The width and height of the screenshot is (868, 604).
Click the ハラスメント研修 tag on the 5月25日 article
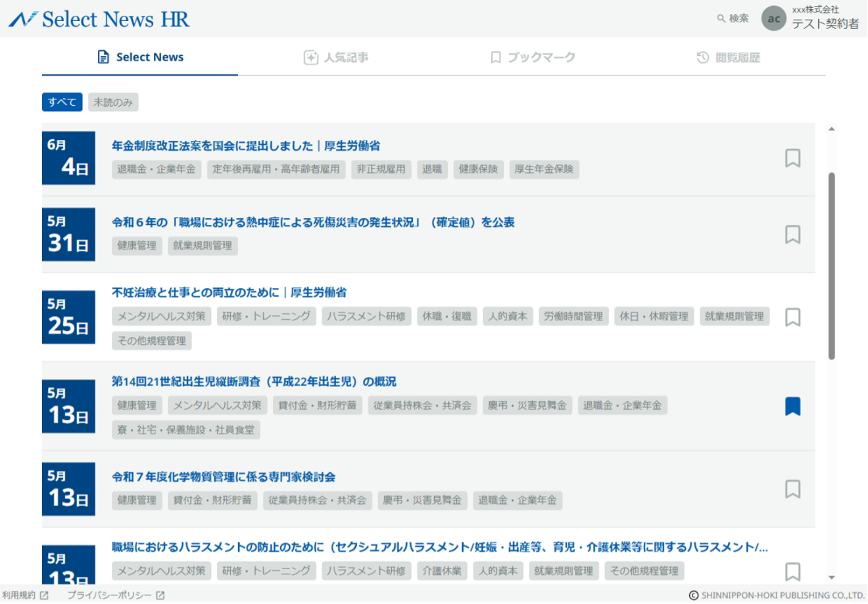pos(366,316)
